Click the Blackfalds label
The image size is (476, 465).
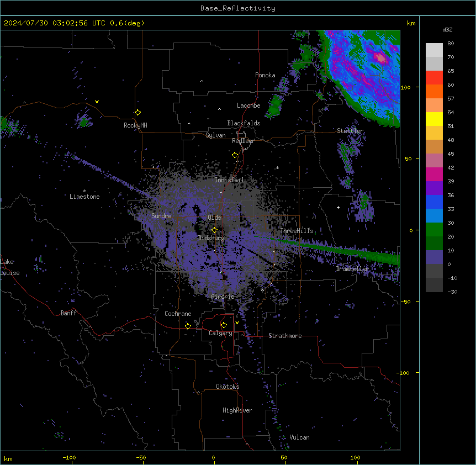(244, 123)
